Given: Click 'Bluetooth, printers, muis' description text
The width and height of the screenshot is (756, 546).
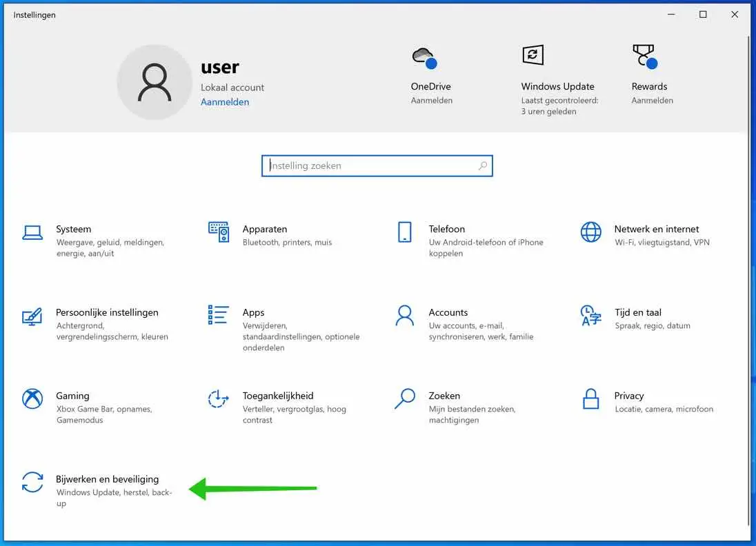Looking at the screenshot, I should pyautogui.click(x=288, y=243).
